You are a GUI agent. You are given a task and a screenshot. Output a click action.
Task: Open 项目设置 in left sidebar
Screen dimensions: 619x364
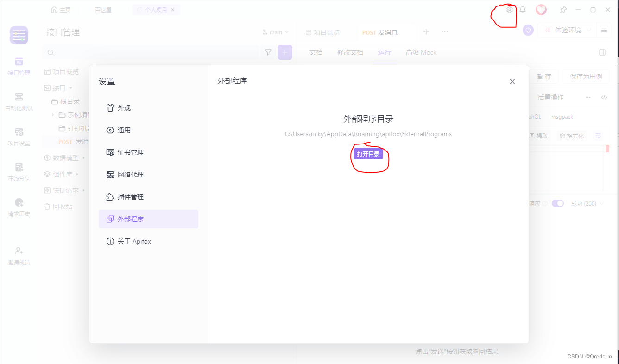pyautogui.click(x=19, y=137)
